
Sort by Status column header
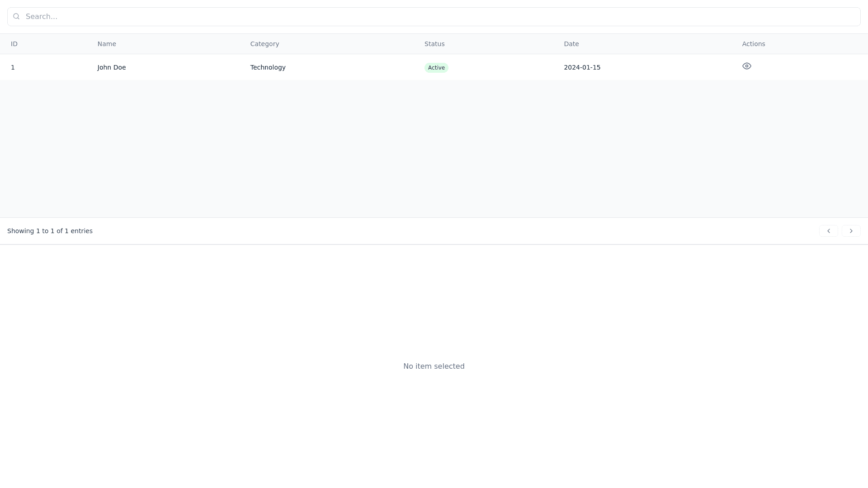434,44
